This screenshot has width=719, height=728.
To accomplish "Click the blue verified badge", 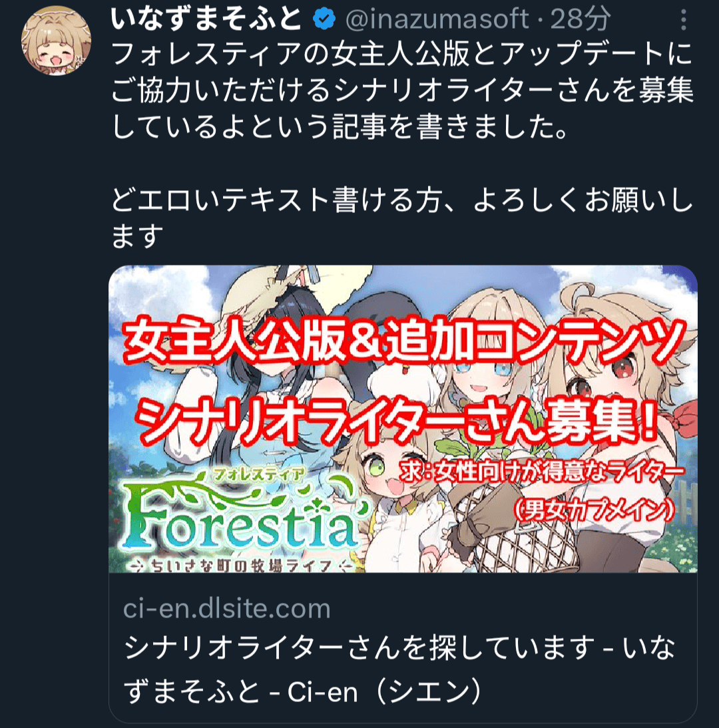I will tap(324, 19).
